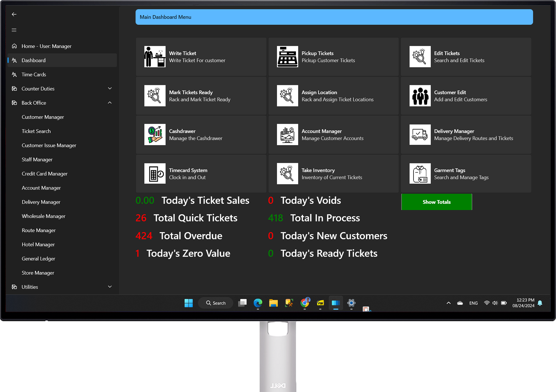The image size is (556, 392).
Task: Open the Mark Tickets Ready icon
Action: [x=155, y=96]
